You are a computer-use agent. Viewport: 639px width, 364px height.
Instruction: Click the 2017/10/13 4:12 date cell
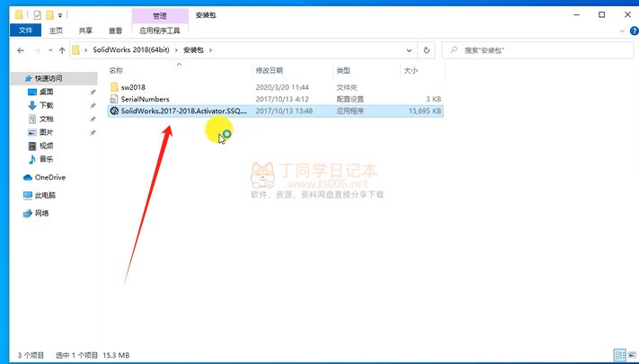(x=282, y=99)
